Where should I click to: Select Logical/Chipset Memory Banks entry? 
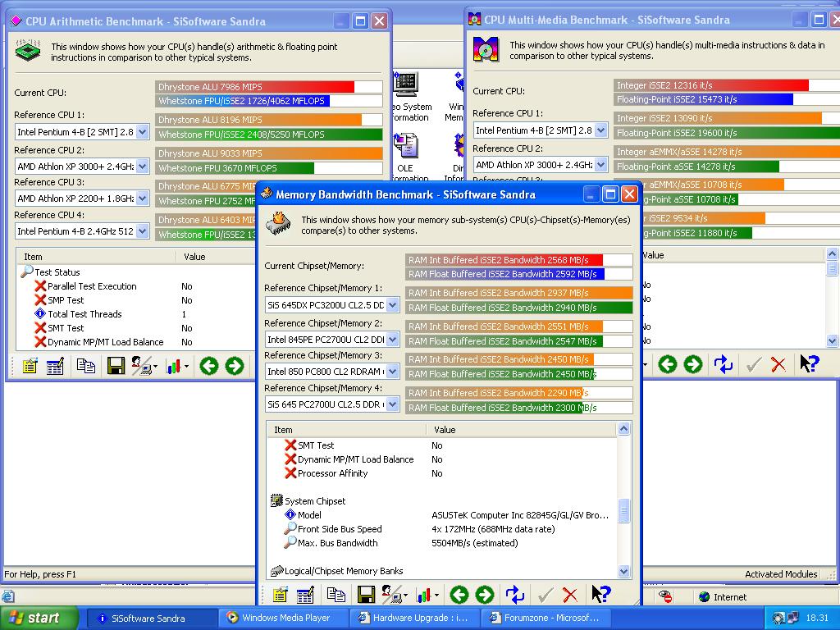coord(337,571)
